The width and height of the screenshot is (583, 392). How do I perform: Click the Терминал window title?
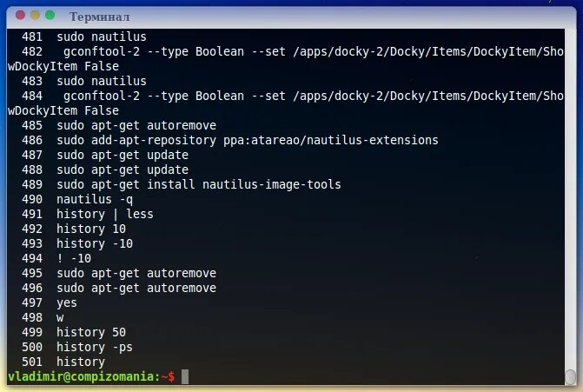click(100, 17)
